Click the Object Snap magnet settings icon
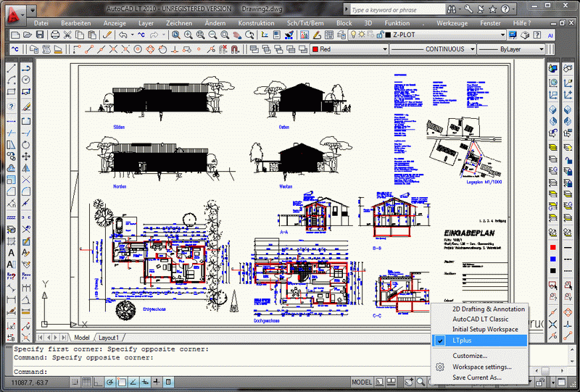Image resolution: width=580 pixels, height=392 pixels. pyautogui.click(x=235, y=49)
